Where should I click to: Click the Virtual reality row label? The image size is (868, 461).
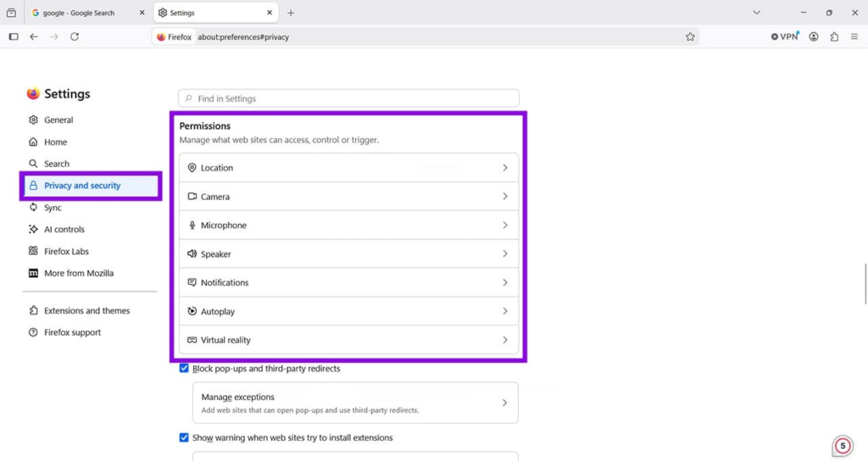pos(225,340)
